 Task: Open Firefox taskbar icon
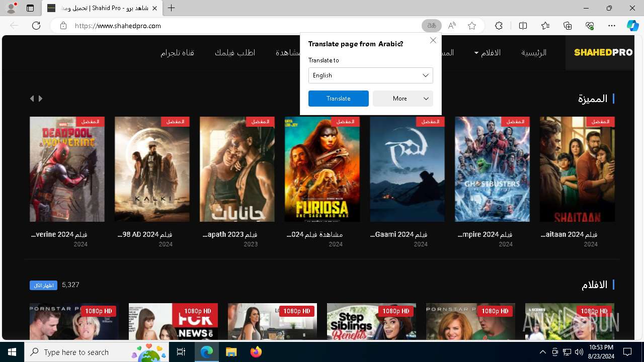point(256,352)
